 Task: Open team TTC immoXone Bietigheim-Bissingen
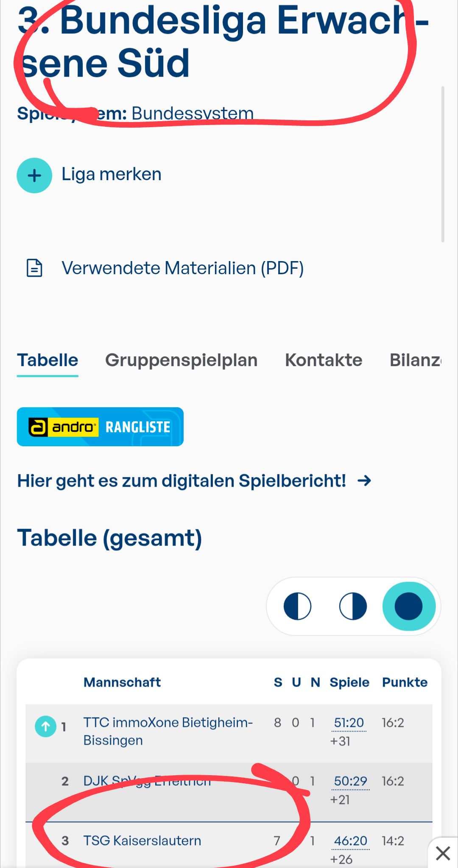pos(168,731)
